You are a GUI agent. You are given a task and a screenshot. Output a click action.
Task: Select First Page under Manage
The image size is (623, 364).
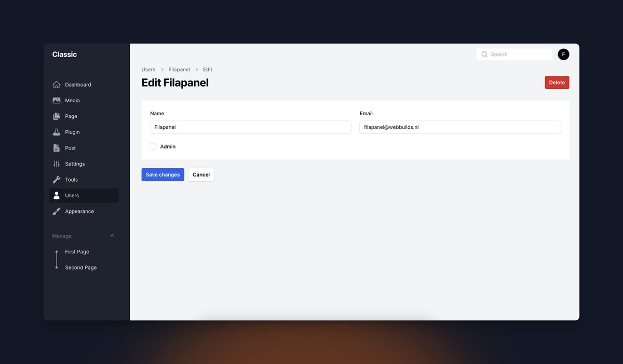[76, 251]
